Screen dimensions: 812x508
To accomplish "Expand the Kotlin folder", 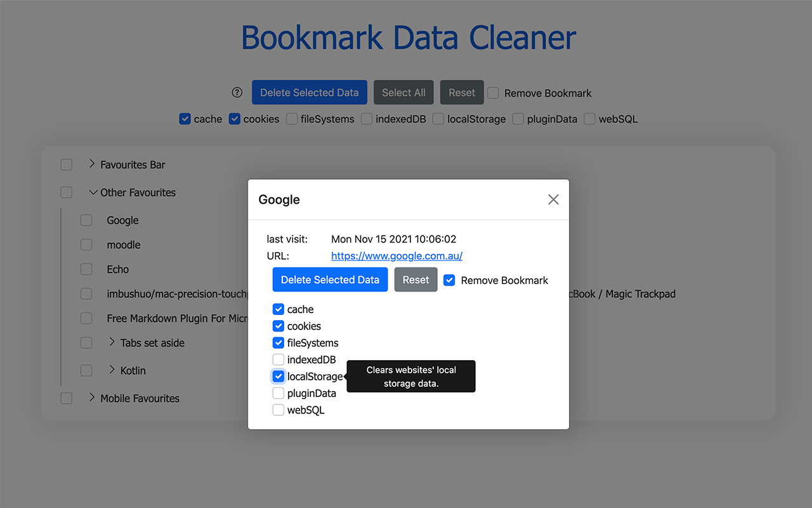I will 112,370.
